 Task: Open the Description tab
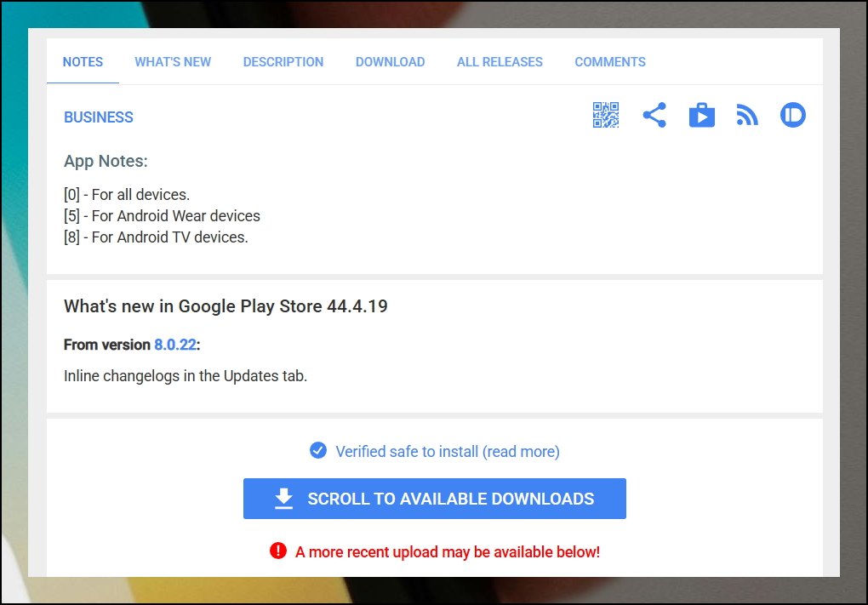pyautogui.click(x=283, y=62)
